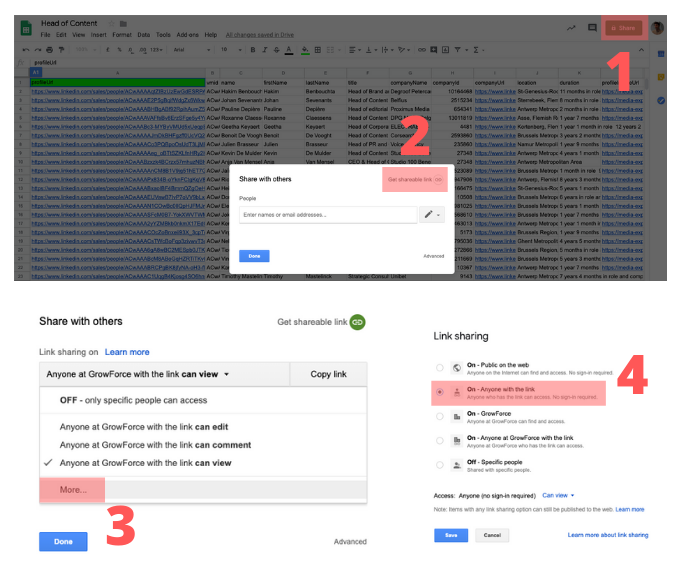Open the Borders tool
The image size is (694, 577).
[317, 50]
